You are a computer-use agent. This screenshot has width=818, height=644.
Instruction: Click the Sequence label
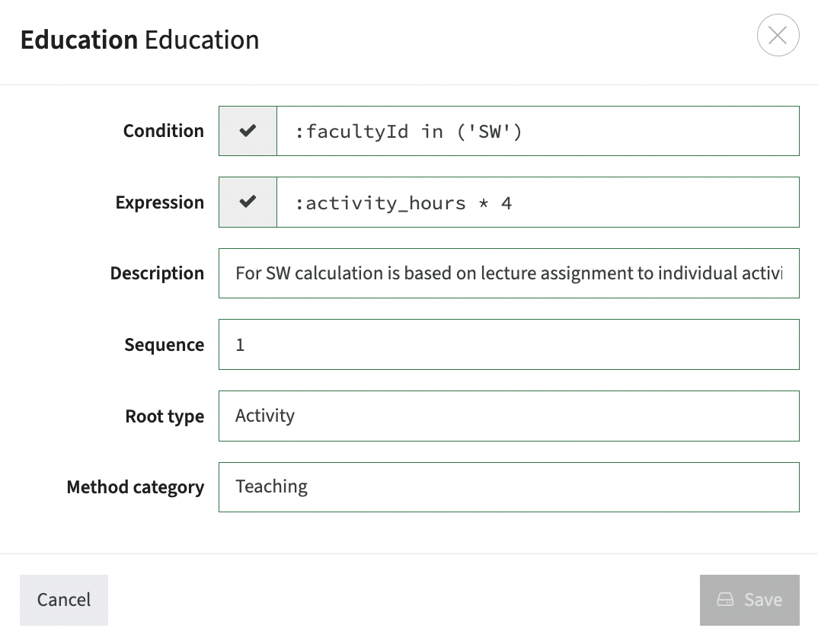[164, 345]
